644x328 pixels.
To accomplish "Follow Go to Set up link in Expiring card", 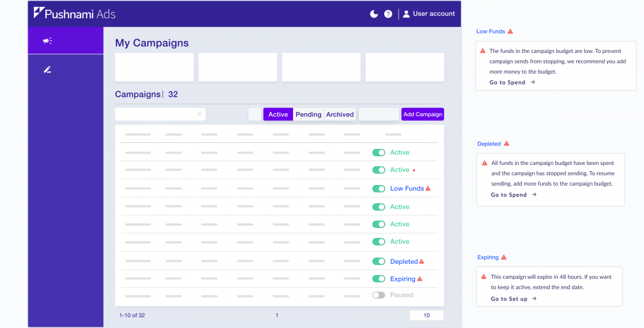I will click(513, 299).
